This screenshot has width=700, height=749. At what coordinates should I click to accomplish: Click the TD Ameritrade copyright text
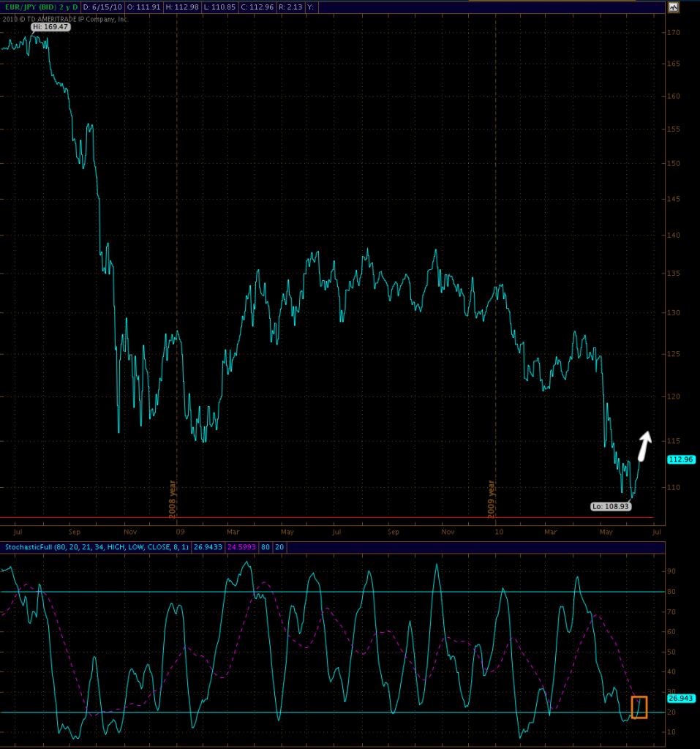[x=66, y=19]
